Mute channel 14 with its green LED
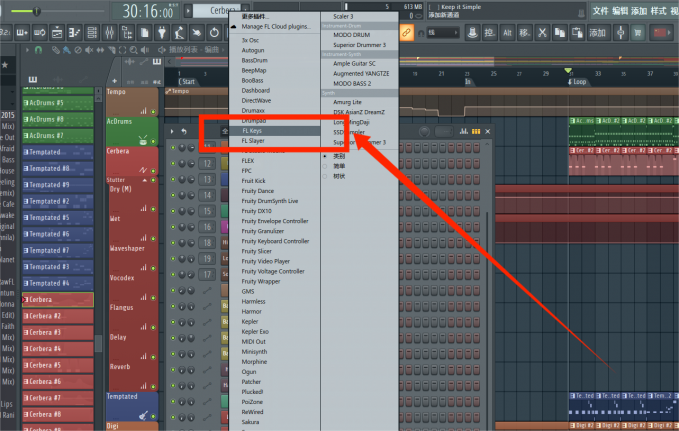 [x=173, y=195]
